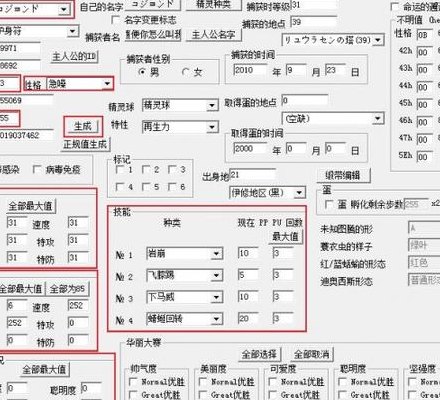Check 标记 box number 6
440x400 pixels.
pos(171,187)
